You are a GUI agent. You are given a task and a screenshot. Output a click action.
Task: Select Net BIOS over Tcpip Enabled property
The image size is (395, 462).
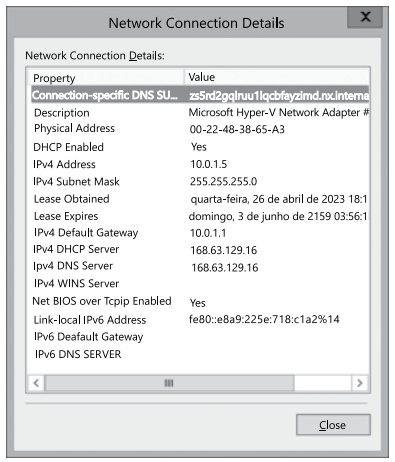tap(102, 301)
